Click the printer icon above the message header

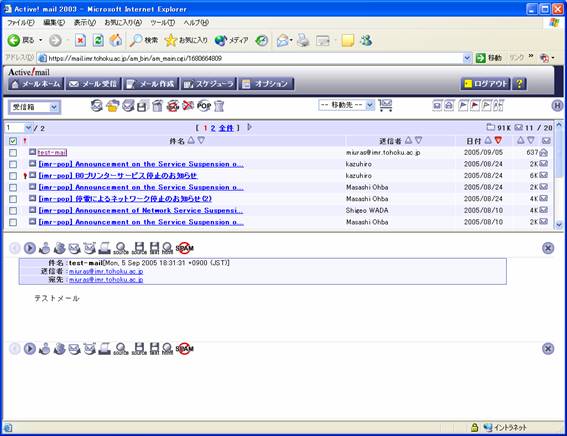pos(105,248)
